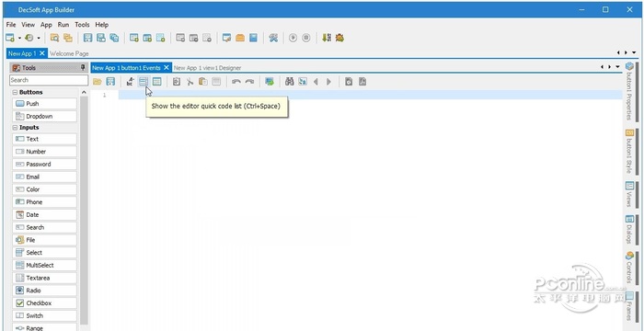Open the dropdown arrow beside the clock icon
This screenshot has height=331, width=644.
click(x=39, y=39)
